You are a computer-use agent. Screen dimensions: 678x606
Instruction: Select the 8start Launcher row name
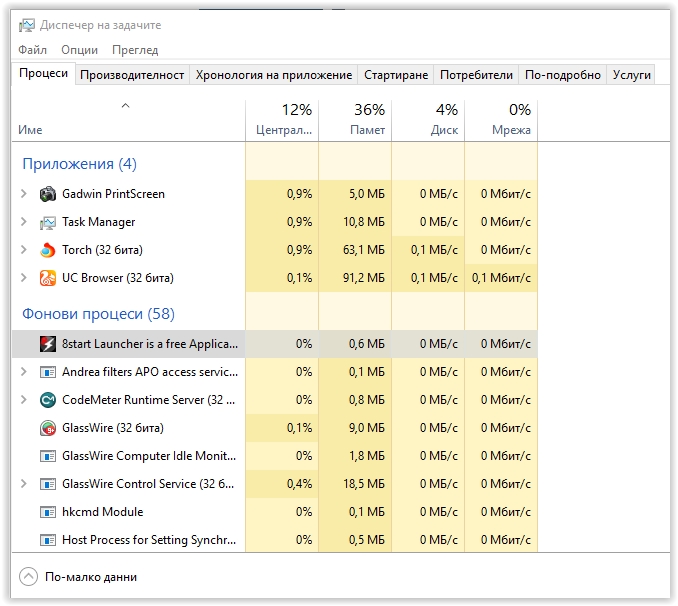(x=150, y=344)
